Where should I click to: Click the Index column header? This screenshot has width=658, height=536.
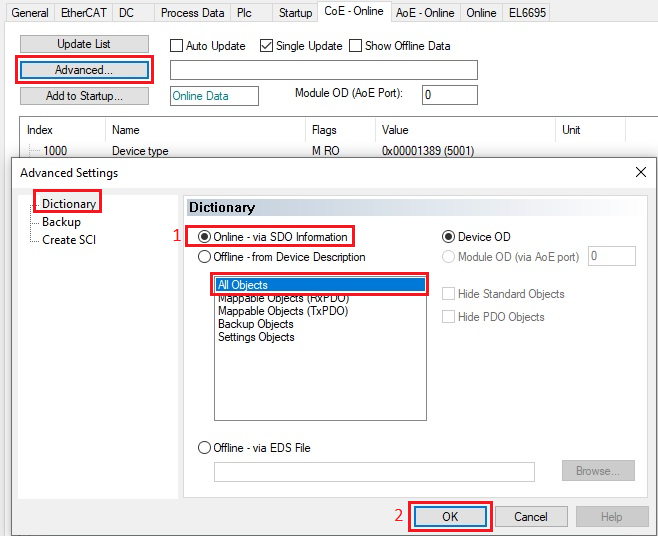(x=62, y=130)
